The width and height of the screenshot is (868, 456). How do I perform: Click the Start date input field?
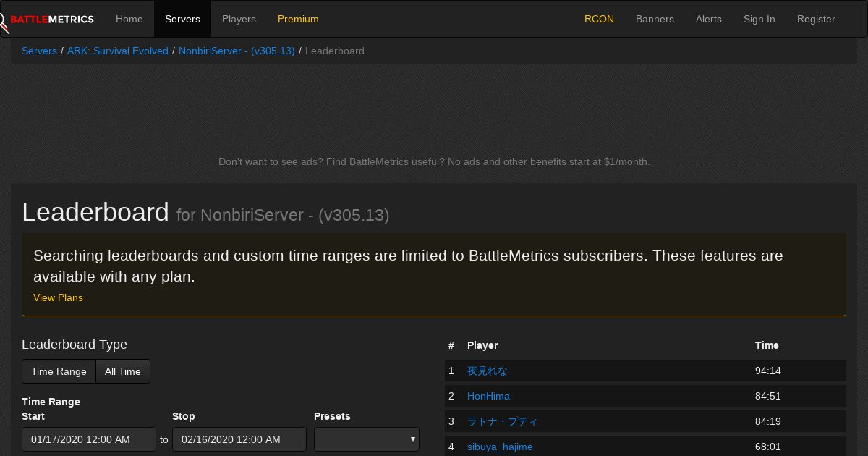(89, 439)
